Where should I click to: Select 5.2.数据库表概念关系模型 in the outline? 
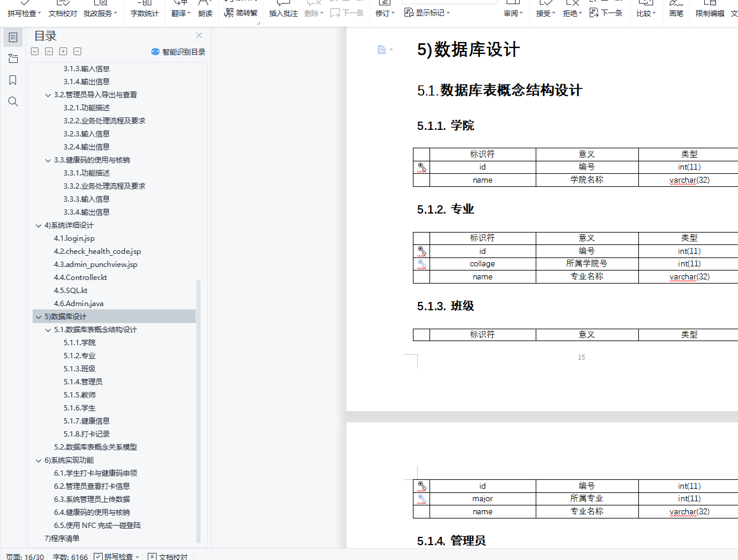(96, 447)
